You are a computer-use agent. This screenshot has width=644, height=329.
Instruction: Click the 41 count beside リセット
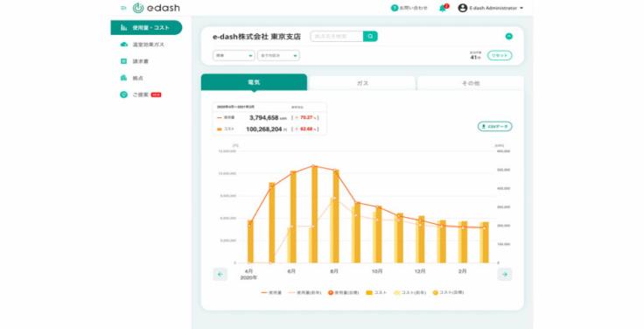pos(473,58)
